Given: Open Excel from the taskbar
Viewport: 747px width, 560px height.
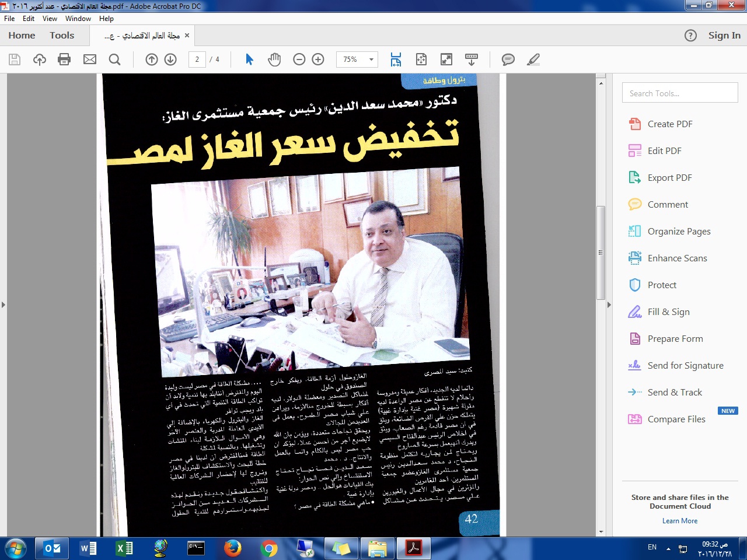Looking at the screenshot, I should [x=124, y=548].
